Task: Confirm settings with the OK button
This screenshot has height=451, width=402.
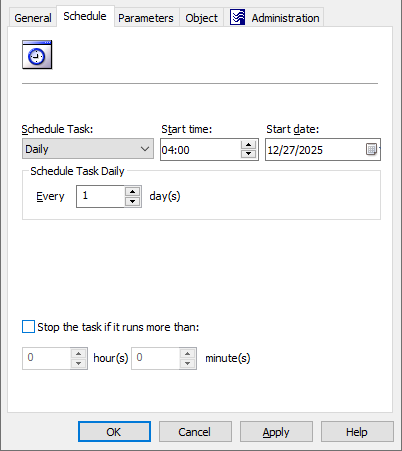Action: (x=114, y=432)
